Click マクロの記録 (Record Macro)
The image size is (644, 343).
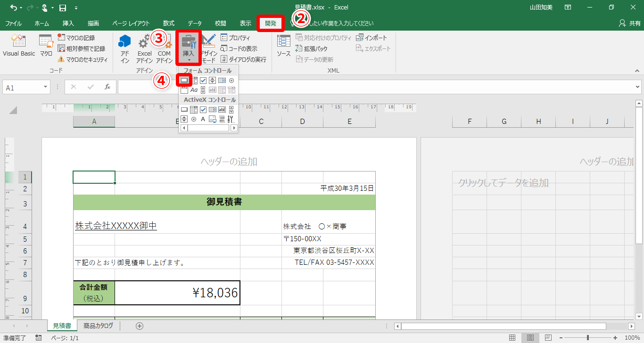(x=76, y=38)
